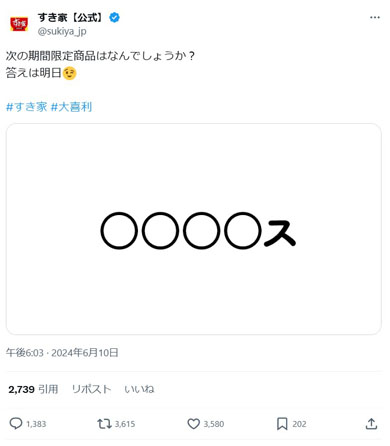
Task: Click the 1,383 reply count
Action: click(x=36, y=424)
